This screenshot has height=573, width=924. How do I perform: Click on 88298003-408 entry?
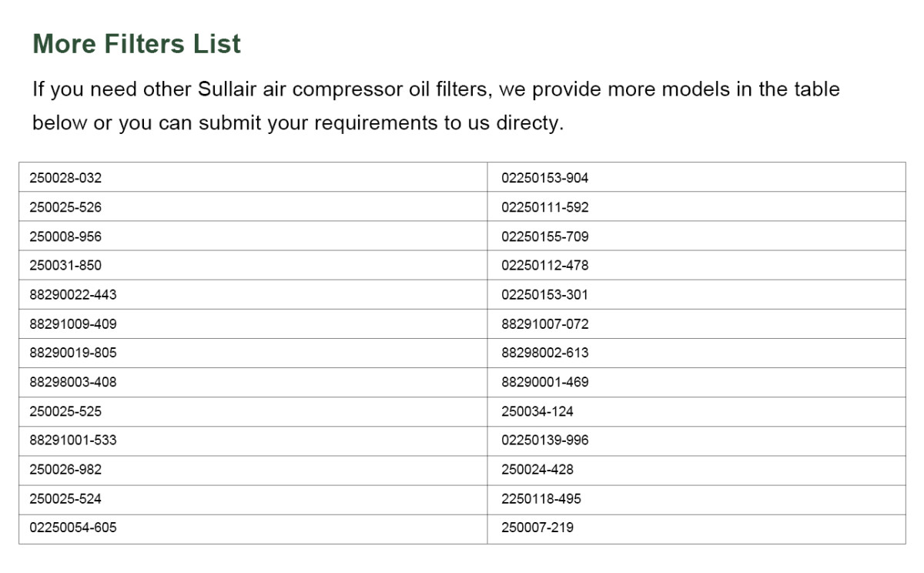pos(73,382)
